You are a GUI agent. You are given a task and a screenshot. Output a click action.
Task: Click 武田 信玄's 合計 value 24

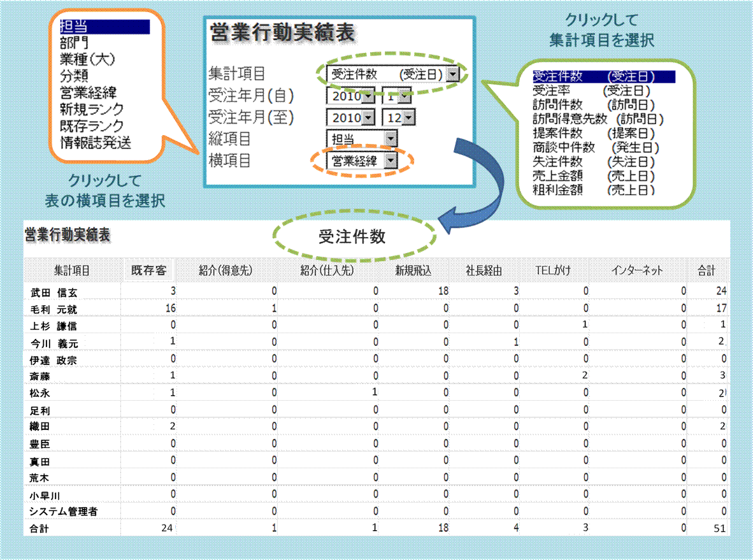[x=721, y=291]
